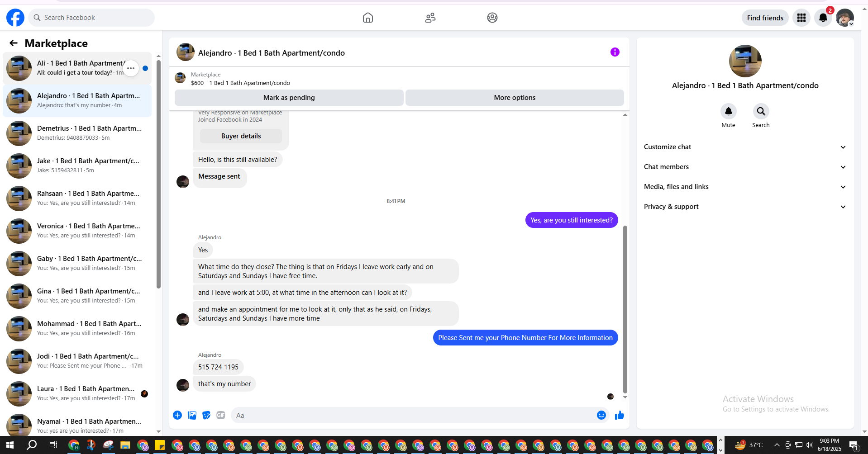
Task: Click the Find friends button
Action: coord(765,18)
